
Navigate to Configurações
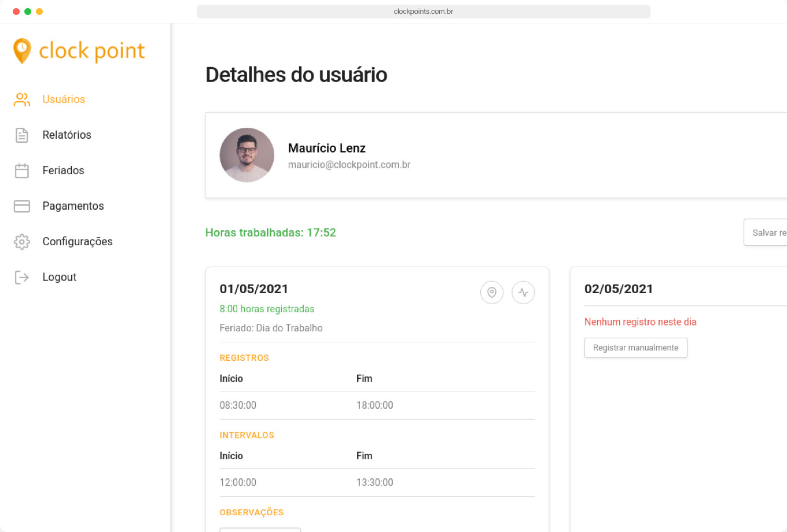point(78,242)
